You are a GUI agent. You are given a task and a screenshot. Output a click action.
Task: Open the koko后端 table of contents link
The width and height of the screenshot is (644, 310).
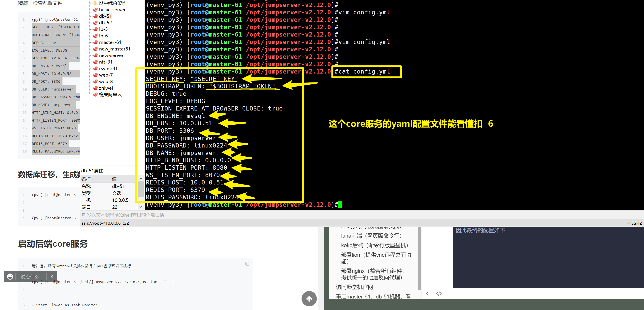pyautogui.click(x=374, y=245)
